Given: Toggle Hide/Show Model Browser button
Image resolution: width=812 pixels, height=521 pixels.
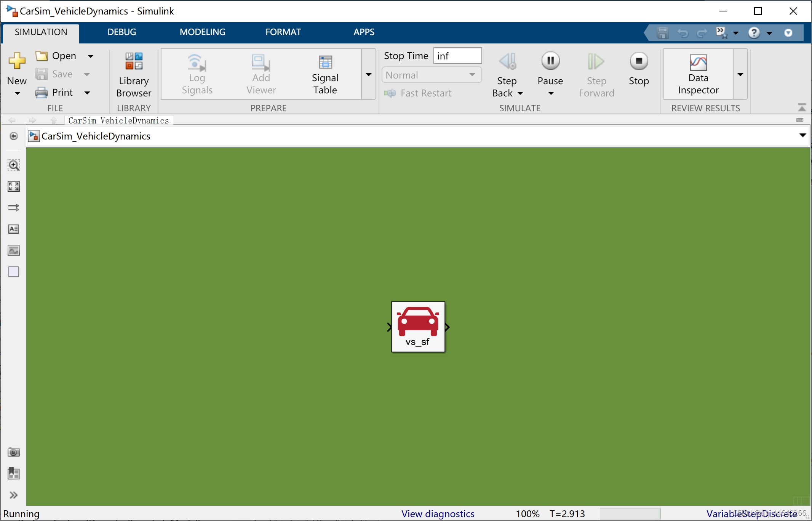Looking at the screenshot, I should pyautogui.click(x=14, y=495).
